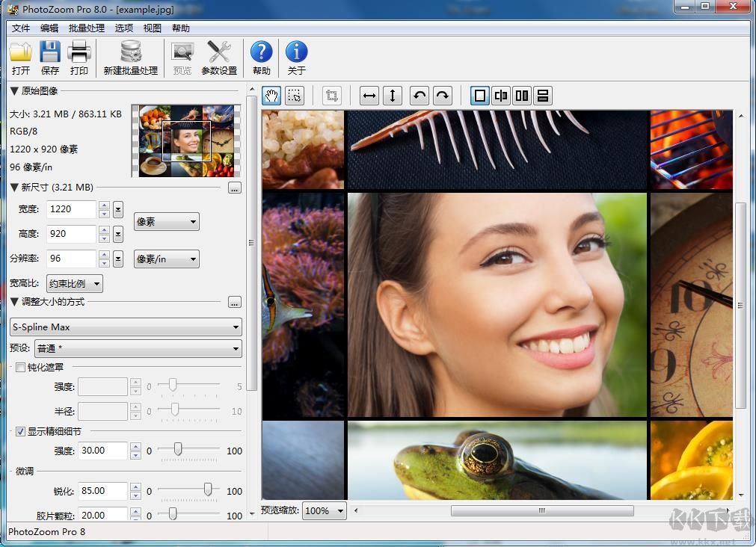Flip the image vertically
This screenshot has height=547, width=756.
pyautogui.click(x=393, y=96)
